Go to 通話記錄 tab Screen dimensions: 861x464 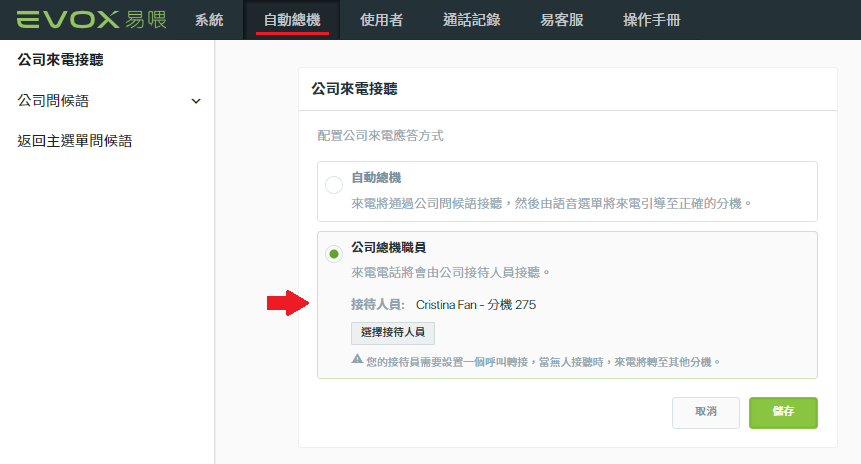[x=472, y=20]
